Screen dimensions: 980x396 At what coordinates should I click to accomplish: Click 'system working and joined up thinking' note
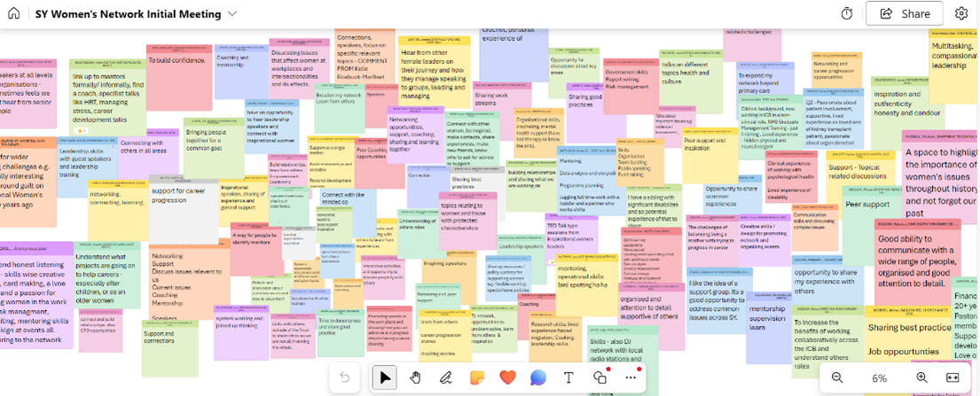tap(241, 333)
